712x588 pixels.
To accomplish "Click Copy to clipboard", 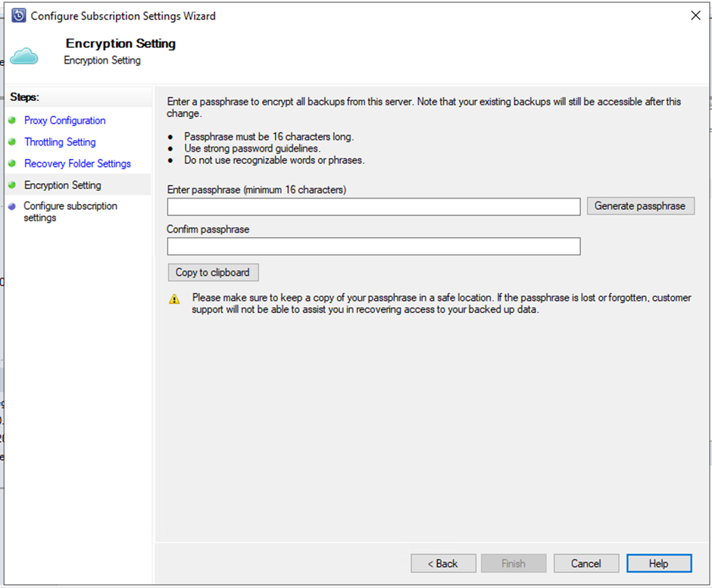I will (213, 272).
